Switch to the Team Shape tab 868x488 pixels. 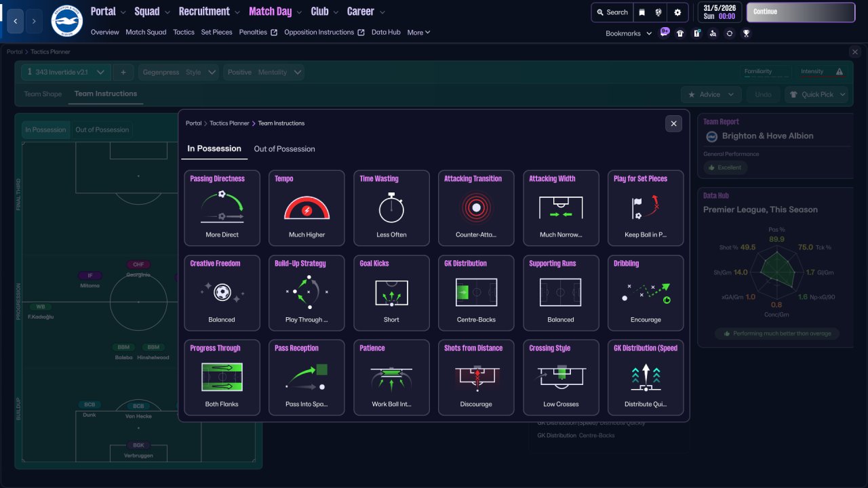point(43,94)
